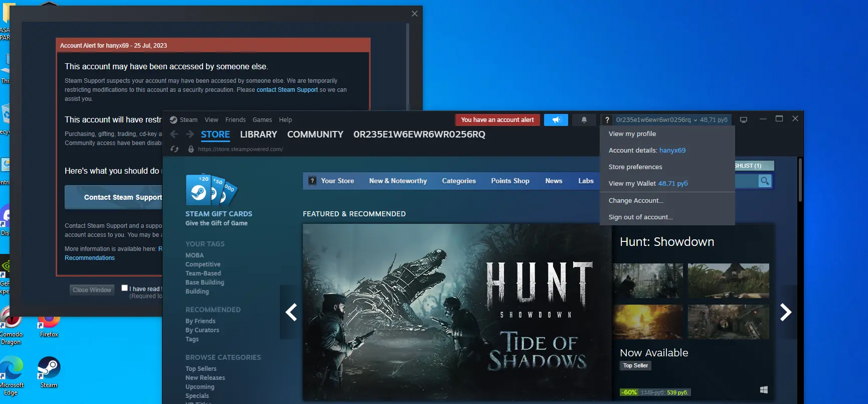Open Points Shop in store nav
The width and height of the screenshot is (868, 404).
click(x=510, y=181)
